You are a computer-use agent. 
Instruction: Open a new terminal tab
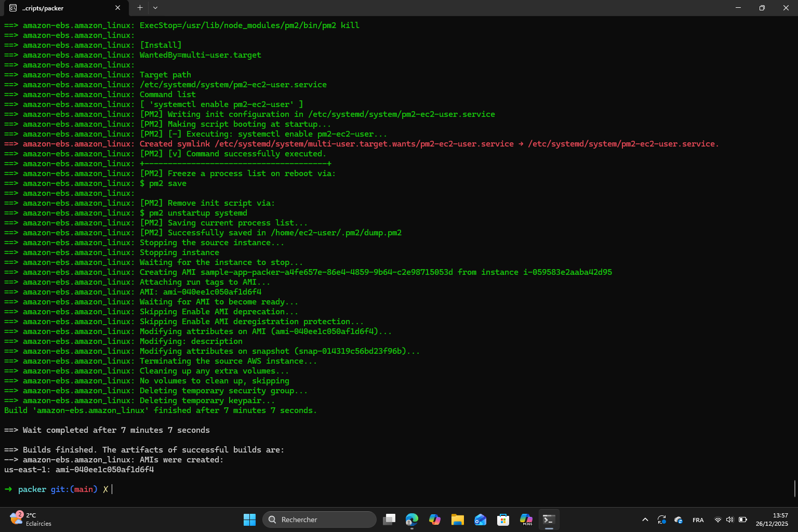point(140,8)
